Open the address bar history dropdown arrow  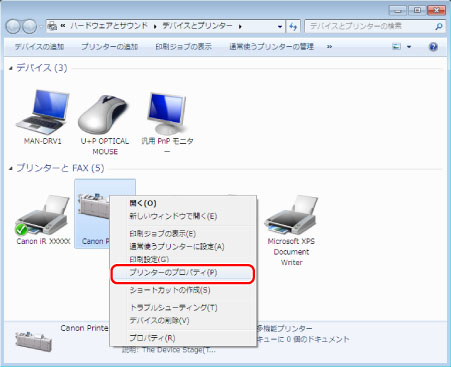pos(280,27)
